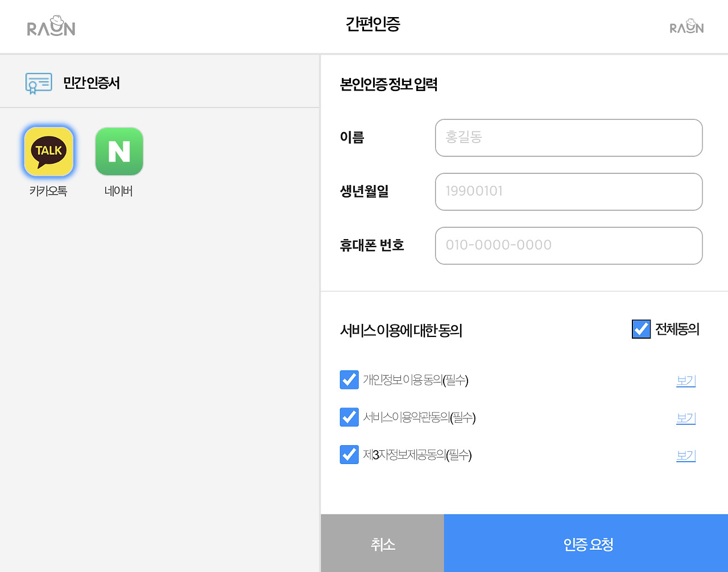Click the 간편인증 title bar
The width and height of the screenshot is (728, 572).
373,24
